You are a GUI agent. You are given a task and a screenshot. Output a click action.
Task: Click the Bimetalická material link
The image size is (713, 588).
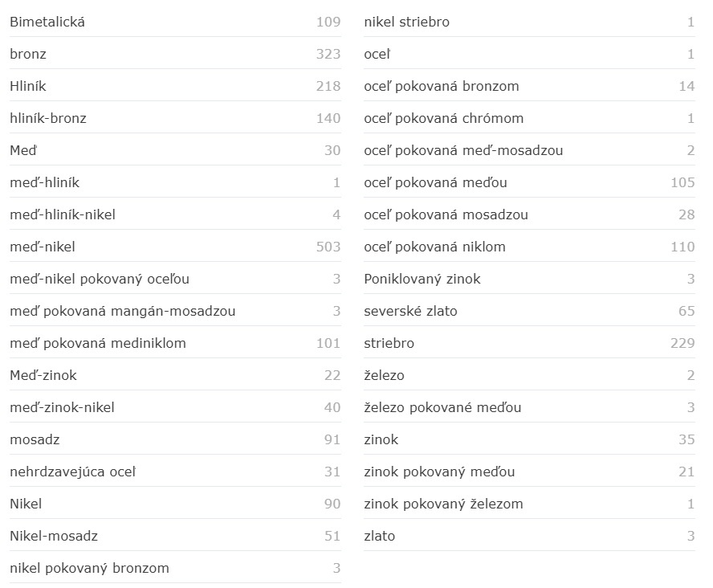47,22
